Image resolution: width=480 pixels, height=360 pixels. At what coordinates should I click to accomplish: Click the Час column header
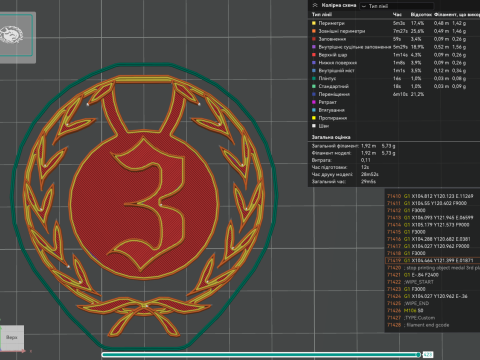coord(397,14)
